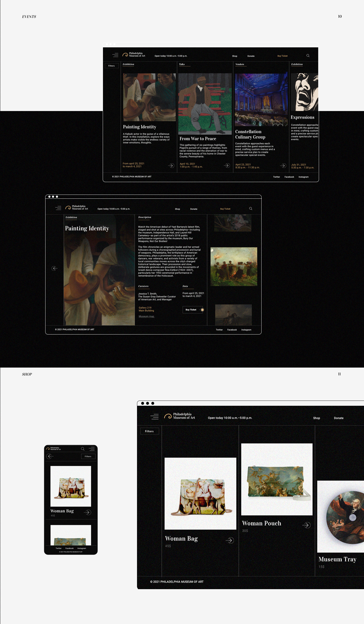Click museum logo in Painting Identity detail window
The width and height of the screenshot is (364, 624).
pyautogui.click(x=76, y=208)
